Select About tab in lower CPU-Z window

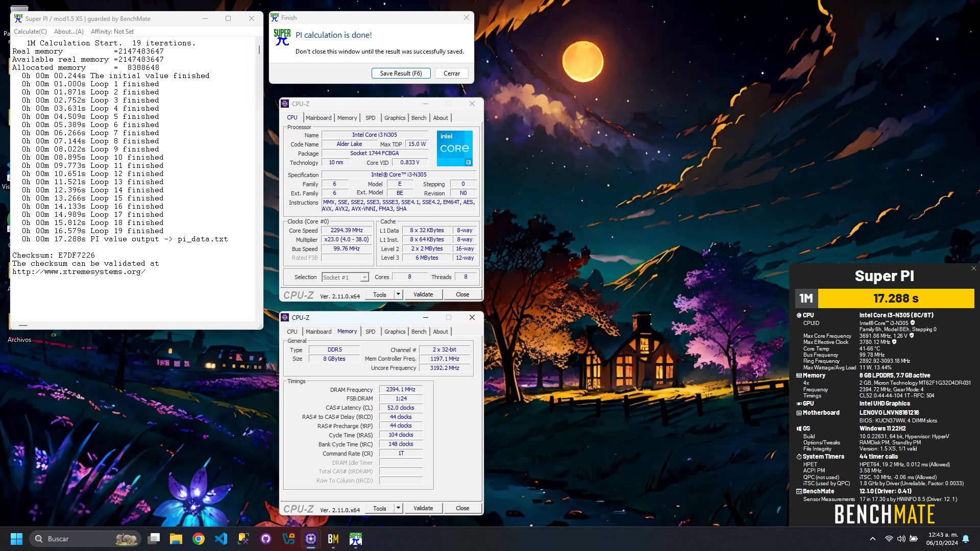click(440, 332)
